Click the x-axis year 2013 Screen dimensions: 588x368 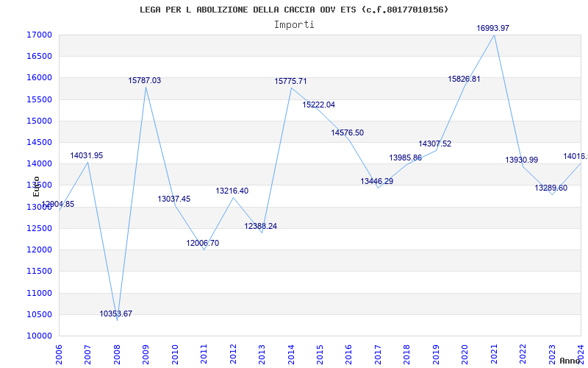(x=262, y=354)
